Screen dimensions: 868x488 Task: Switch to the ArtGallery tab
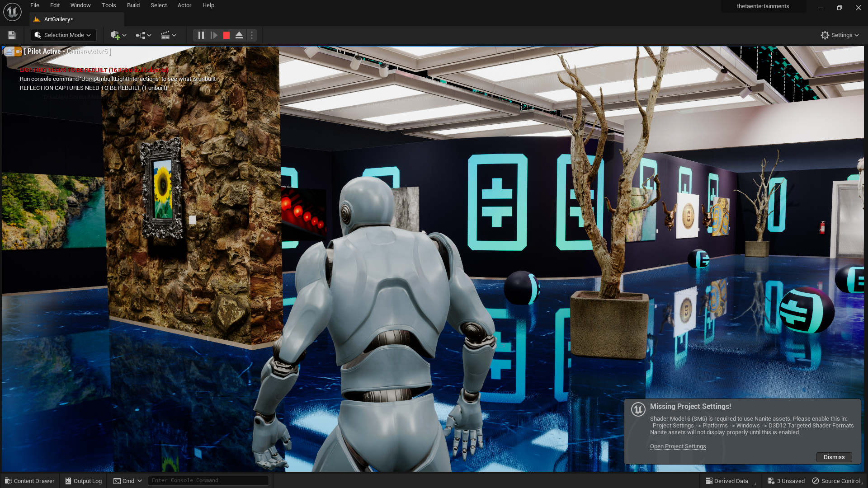[x=58, y=19]
